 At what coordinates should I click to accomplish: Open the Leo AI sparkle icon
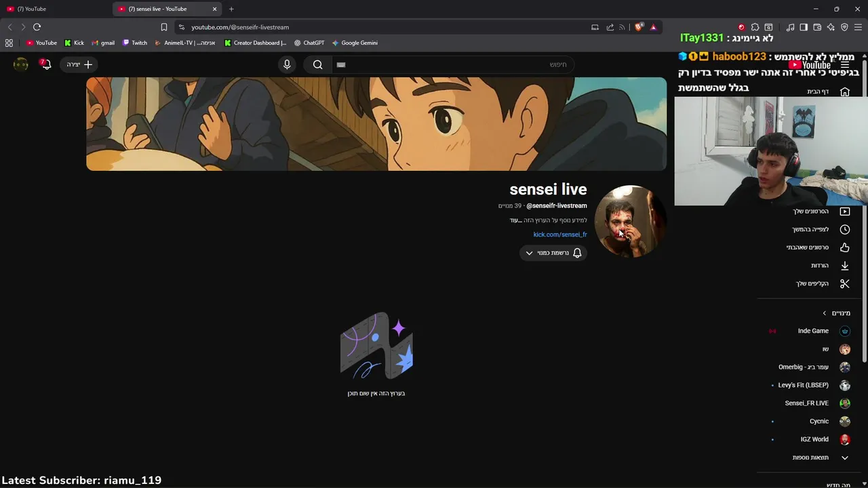pyautogui.click(x=831, y=27)
